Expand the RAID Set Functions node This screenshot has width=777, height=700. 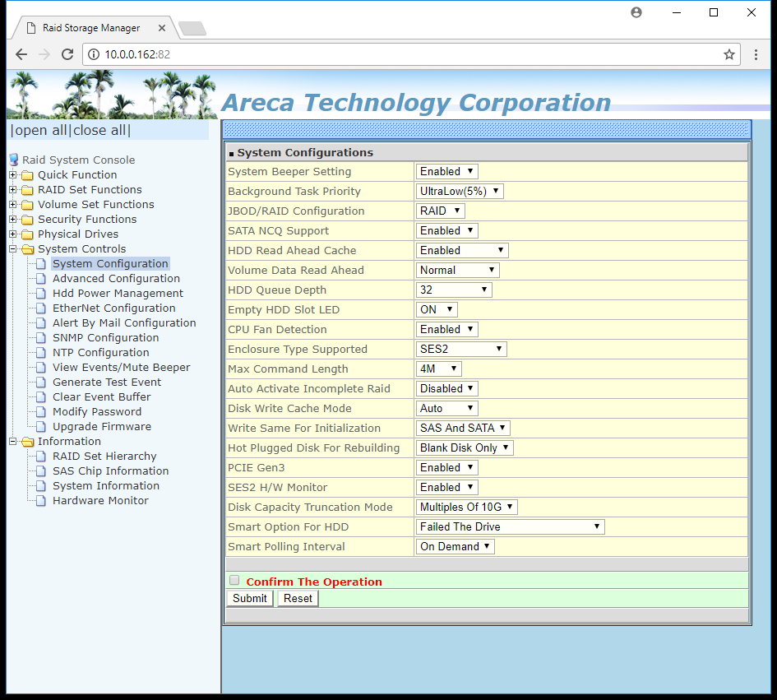[13, 189]
